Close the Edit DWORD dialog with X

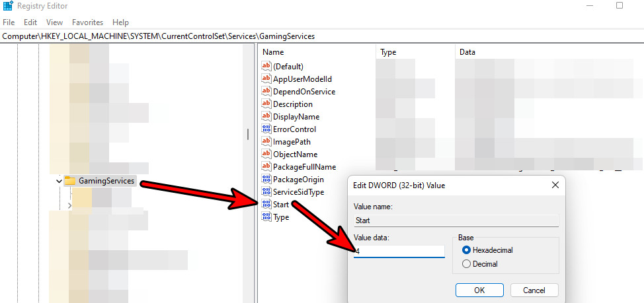(x=555, y=185)
